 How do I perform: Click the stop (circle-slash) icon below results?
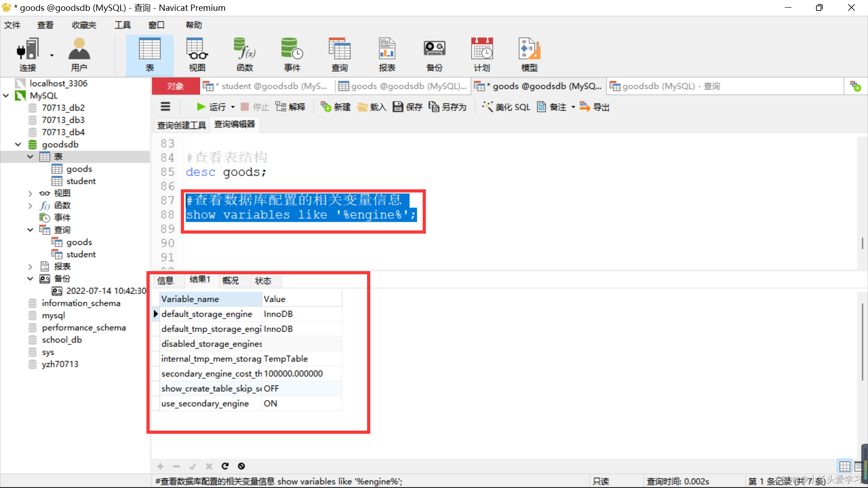(x=241, y=466)
